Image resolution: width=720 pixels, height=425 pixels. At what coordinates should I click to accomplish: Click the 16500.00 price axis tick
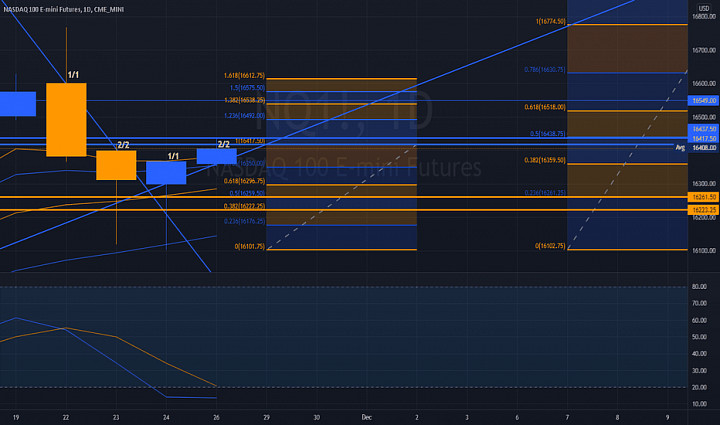(704, 117)
